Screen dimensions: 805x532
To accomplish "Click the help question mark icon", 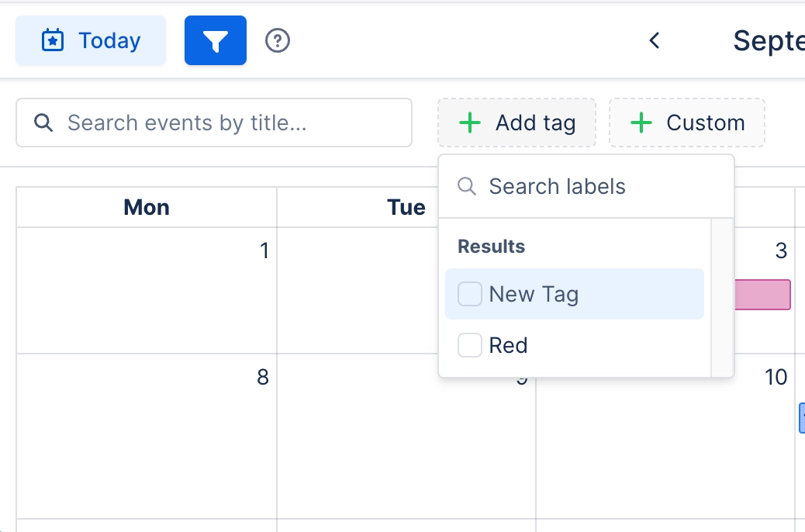I will [x=278, y=40].
